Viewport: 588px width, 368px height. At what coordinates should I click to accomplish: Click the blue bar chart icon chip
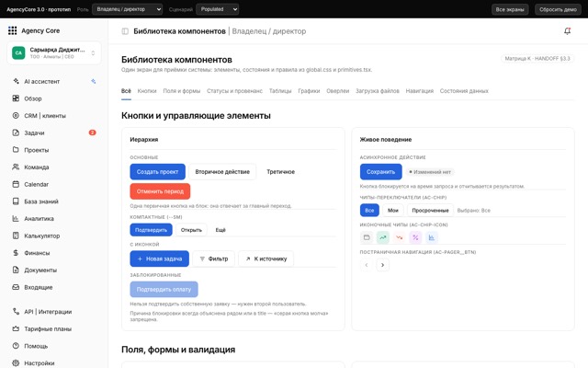click(x=431, y=237)
